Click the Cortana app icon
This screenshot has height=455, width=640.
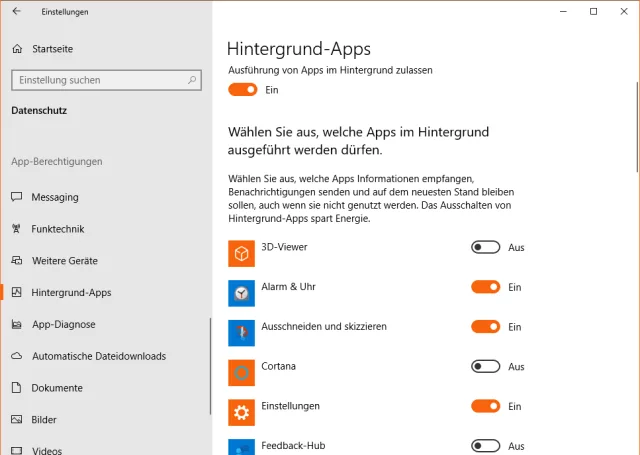242,373
